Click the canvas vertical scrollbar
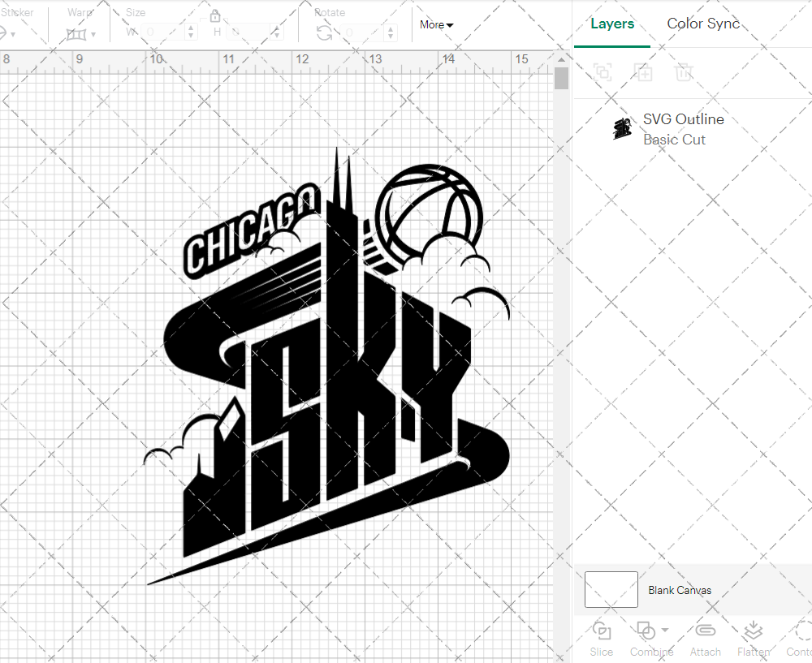The height and width of the screenshot is (663, 812). tap(561, 78)
